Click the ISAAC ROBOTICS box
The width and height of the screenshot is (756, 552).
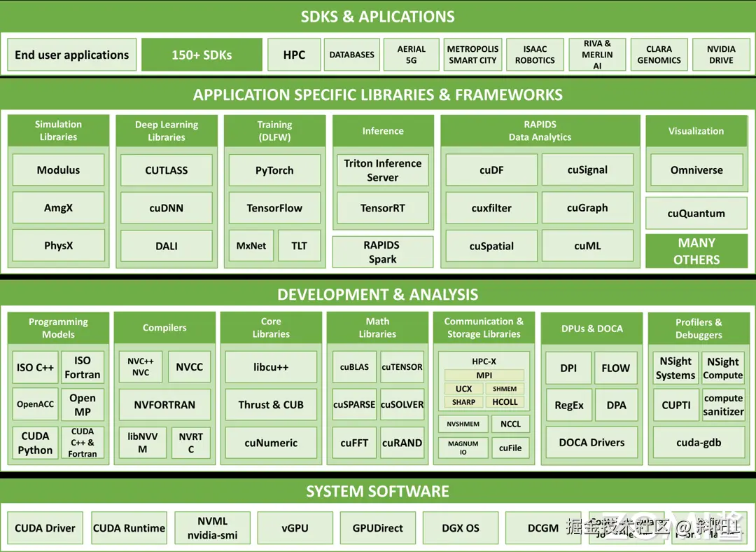(535, 55)
